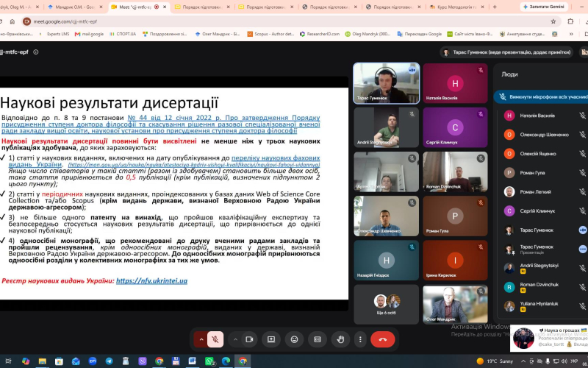Click Запитати Gemini button
Image resolution: width=588 pixels, height=368 pixels.
tap(544, 7)
